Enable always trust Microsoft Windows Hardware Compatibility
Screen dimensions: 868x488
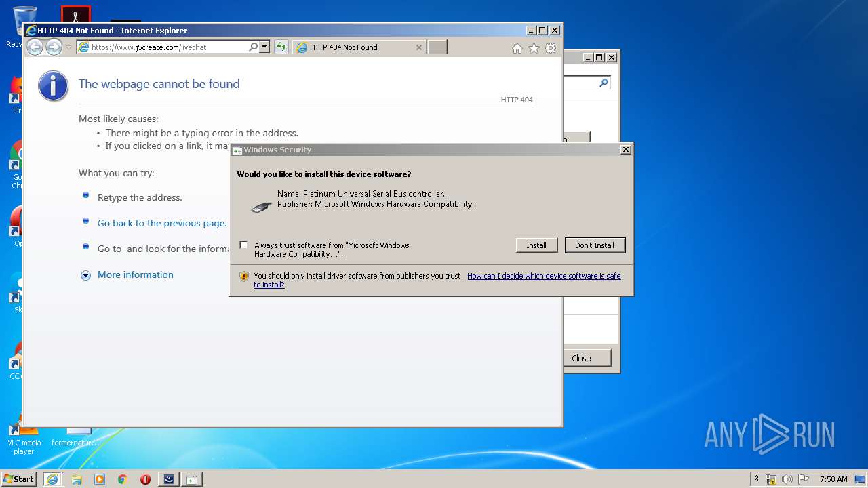click(244, 245)
